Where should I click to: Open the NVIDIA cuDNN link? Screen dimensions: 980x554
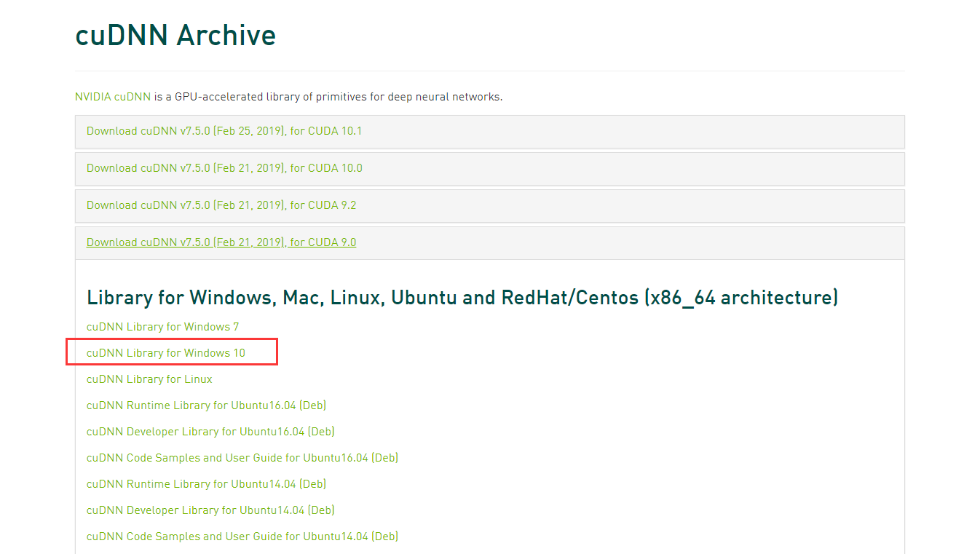click(x=113, y=96)
